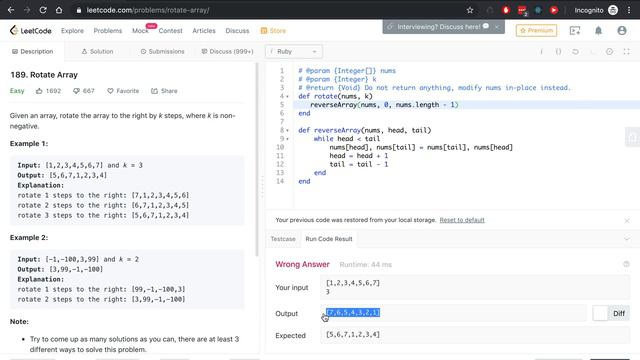Open the Problems menu
Image resolution: width=640 pixels, height=360 pixels.
(x=108, y=31)
